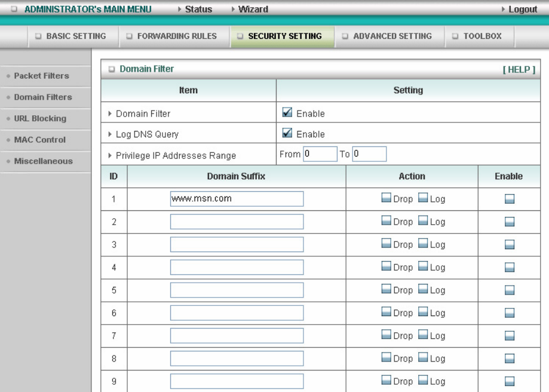
Task: Click the arrow next to Status menu
Action: click(180, 9)
